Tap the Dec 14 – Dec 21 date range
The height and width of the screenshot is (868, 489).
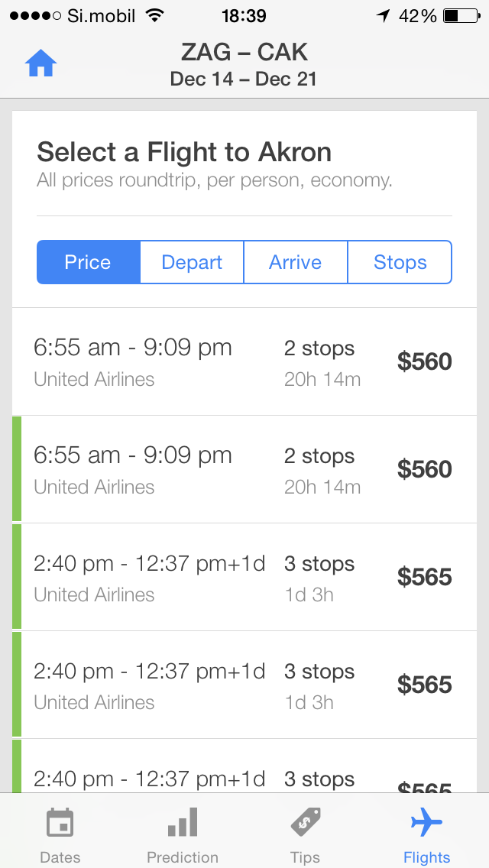click(x=244, y=79)
